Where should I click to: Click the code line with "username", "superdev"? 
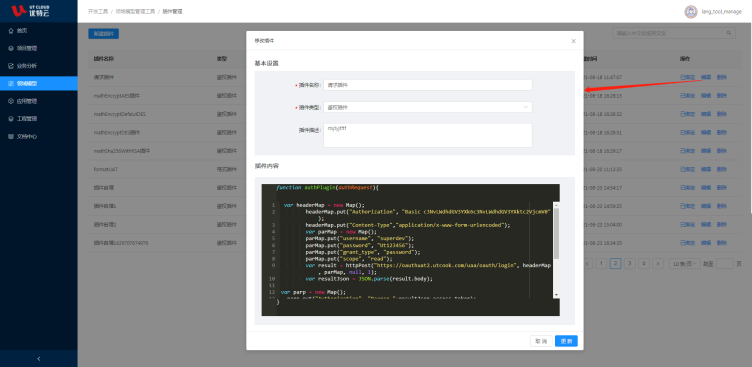point(359,238)
